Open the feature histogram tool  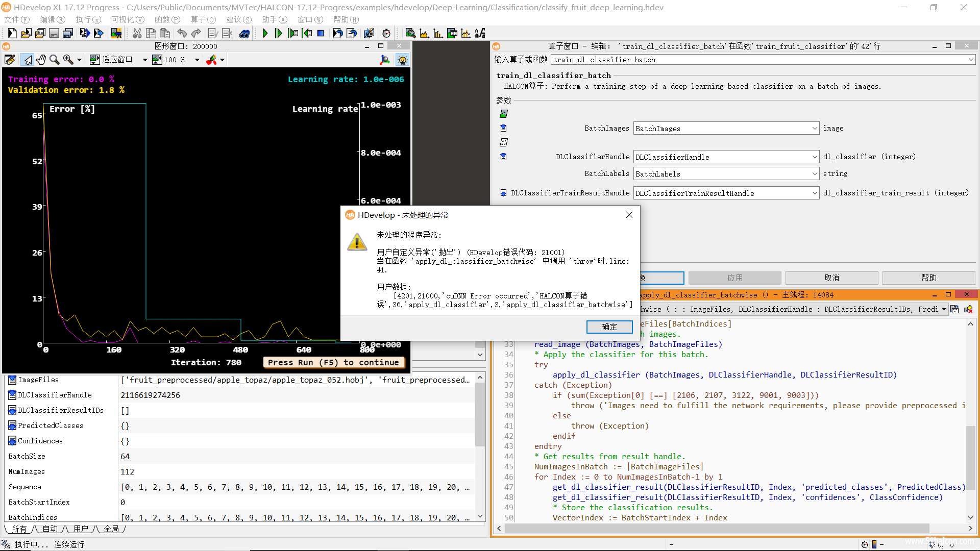click(x=438, y=33)
